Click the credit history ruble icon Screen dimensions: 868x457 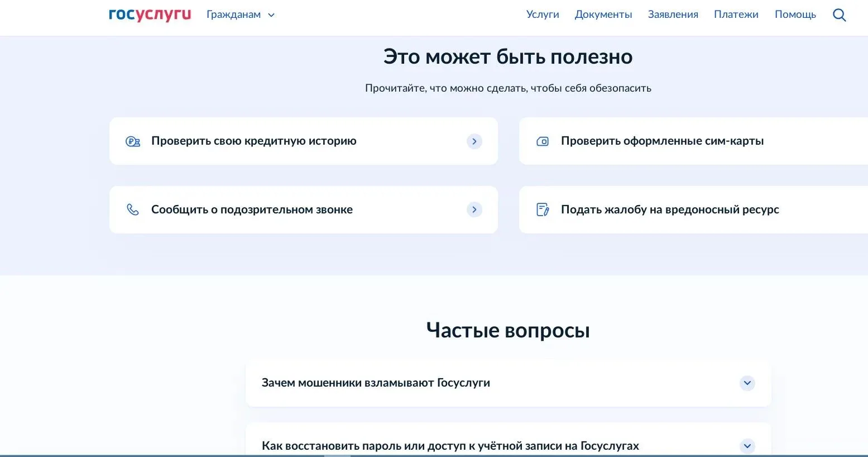[133, 141]
